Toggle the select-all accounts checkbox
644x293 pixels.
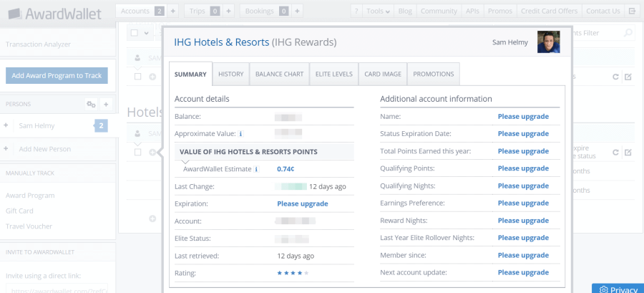coord(135,33)
